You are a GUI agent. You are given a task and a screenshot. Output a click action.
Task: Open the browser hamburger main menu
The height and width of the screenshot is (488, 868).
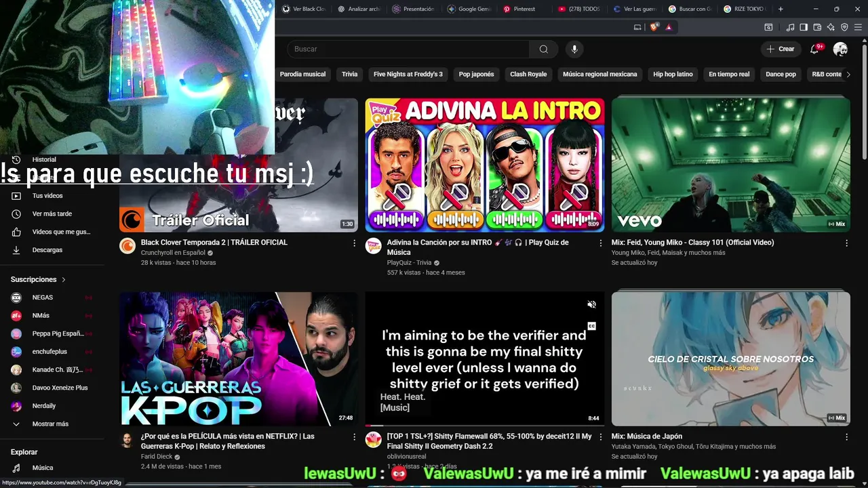pos(858,27)
